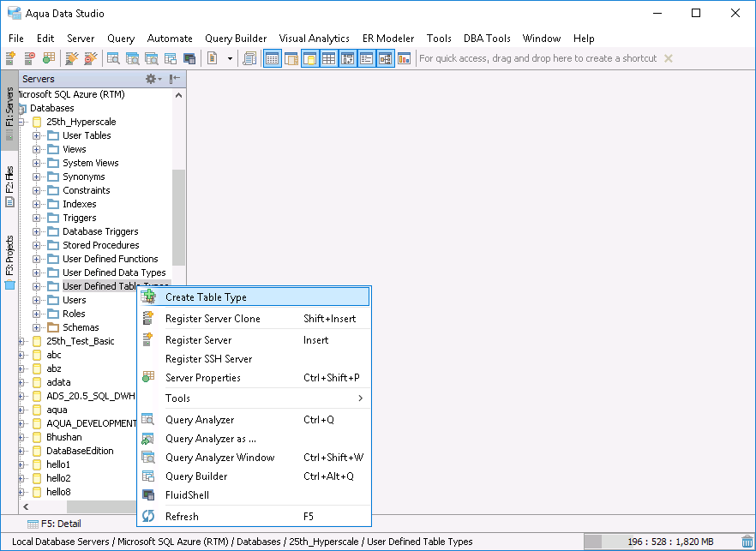Click the Servers tree vertical scrollbar thumb

coord(178,218)
